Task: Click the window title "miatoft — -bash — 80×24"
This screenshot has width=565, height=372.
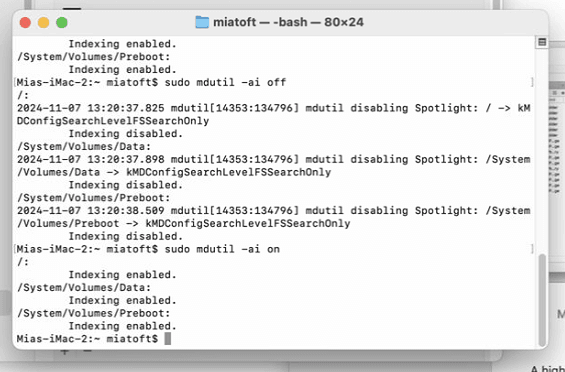Action: pyautogui.click(x=288, y=22)
